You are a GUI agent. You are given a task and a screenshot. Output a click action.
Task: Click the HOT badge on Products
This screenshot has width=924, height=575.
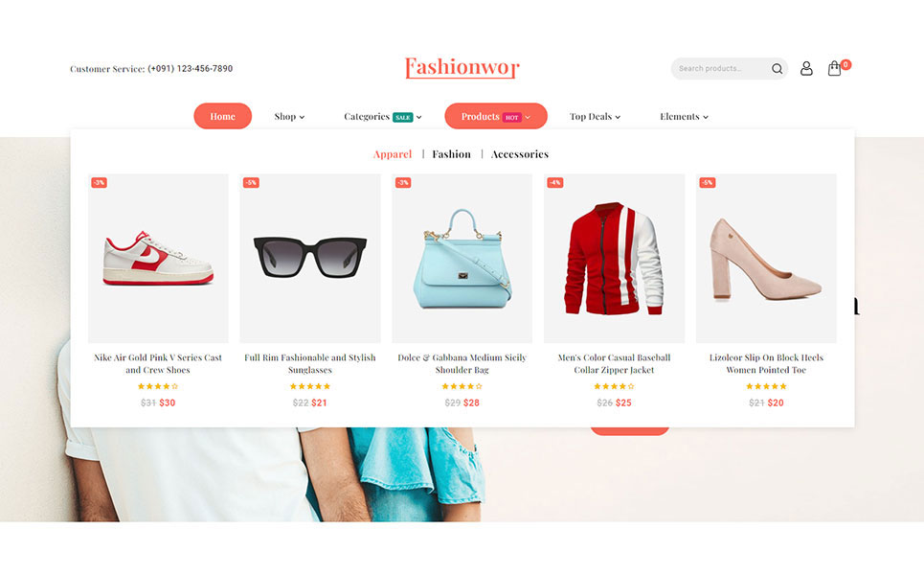pos(511,117)
